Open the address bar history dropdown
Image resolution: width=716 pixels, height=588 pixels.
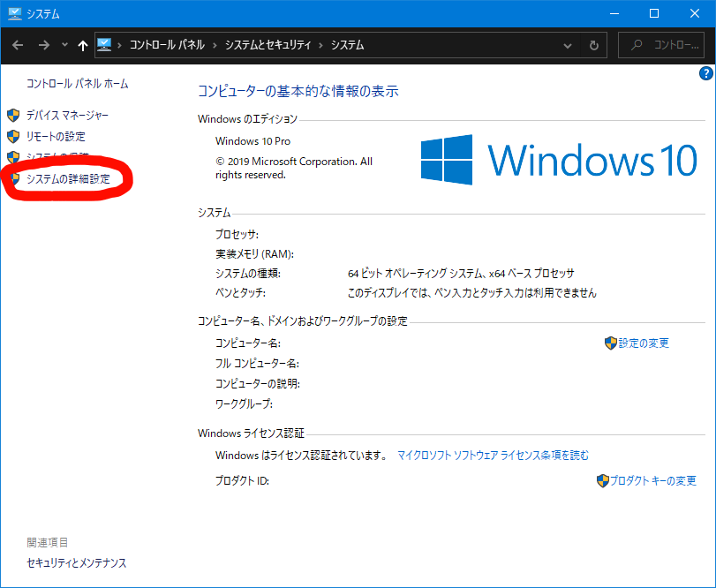pos(568,46)
